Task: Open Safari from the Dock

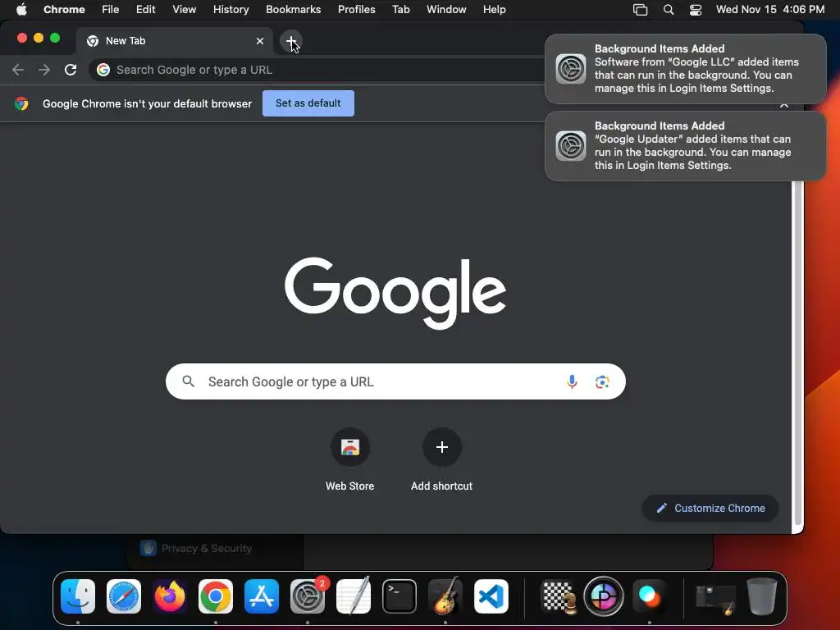Action: 124,596
